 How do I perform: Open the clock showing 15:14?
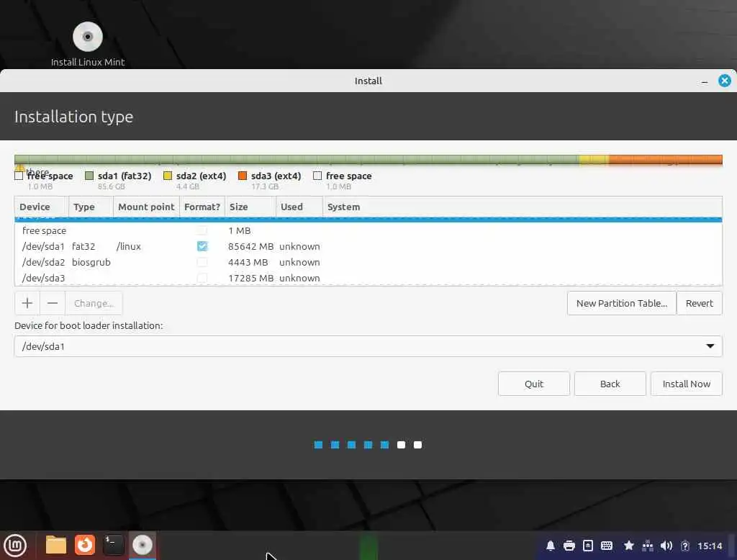click(x=710, y=546)
